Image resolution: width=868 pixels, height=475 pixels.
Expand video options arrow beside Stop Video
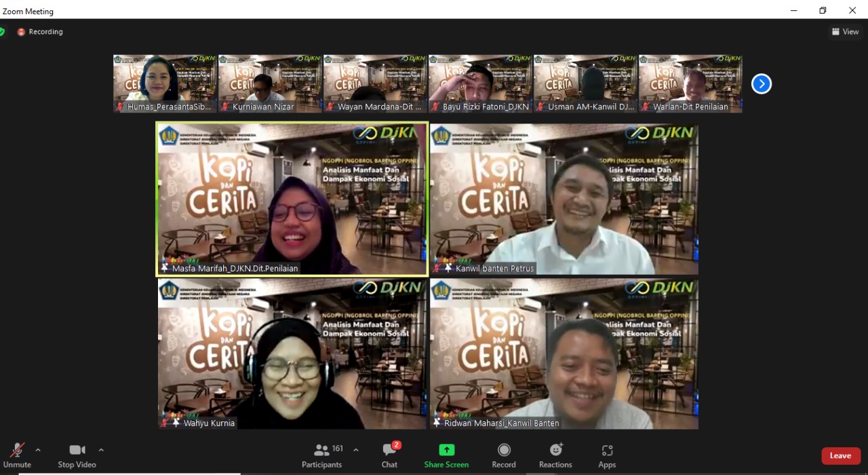pos(101,450)
